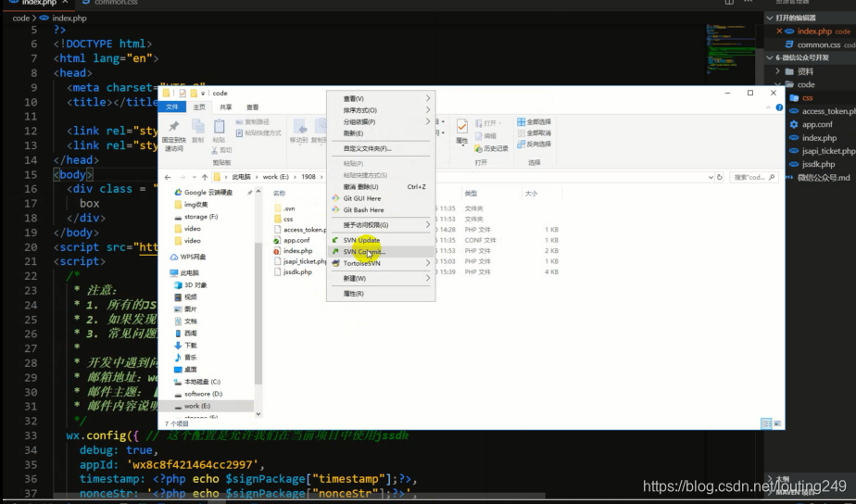Collapse 6-微信公众号开发 workspace folder

click(x=770, y=57)
